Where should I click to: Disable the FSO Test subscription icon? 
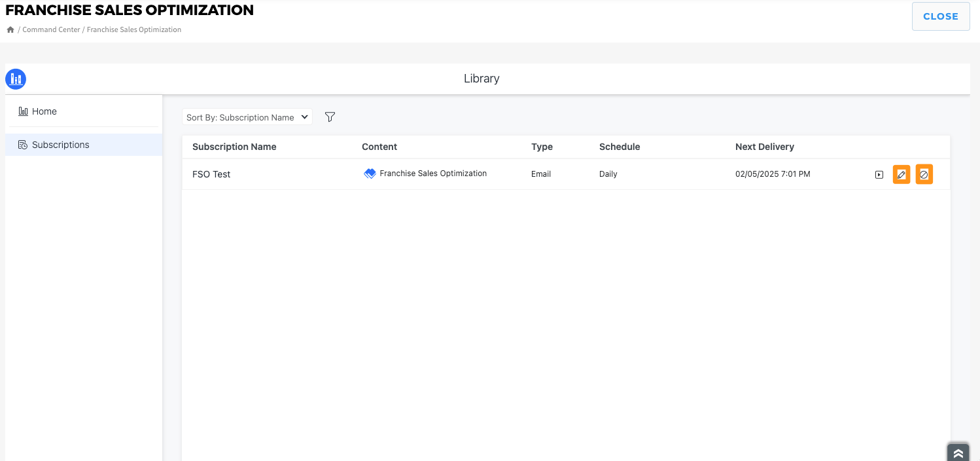[x=924, y=174]
